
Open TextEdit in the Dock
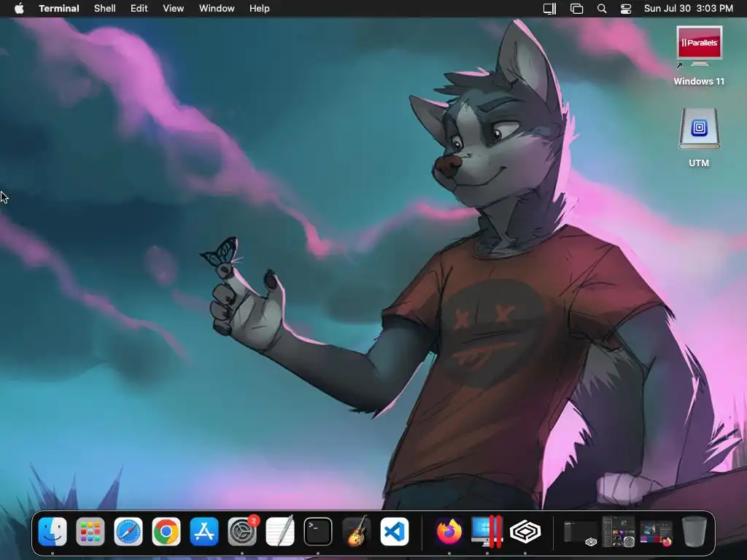point(279,532)
